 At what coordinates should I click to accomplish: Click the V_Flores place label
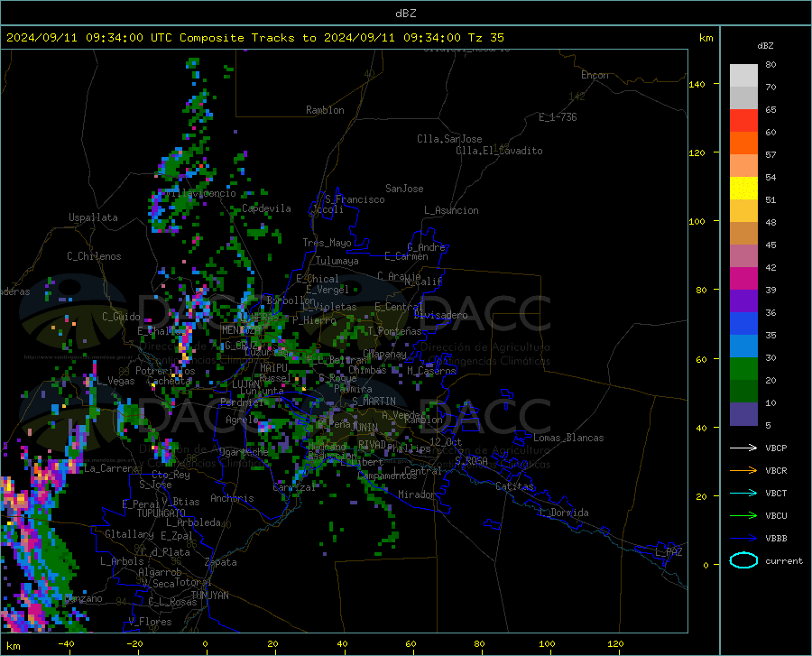[x=150, y=622]
